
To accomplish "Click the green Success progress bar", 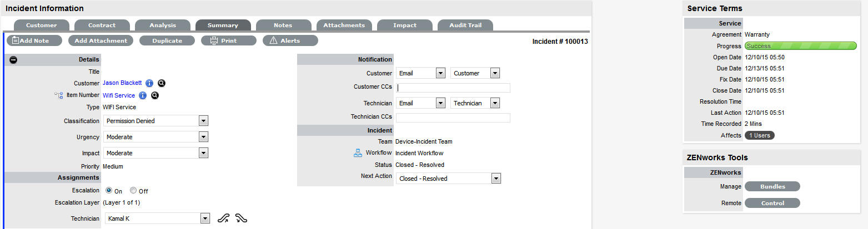I will (800, 46).
